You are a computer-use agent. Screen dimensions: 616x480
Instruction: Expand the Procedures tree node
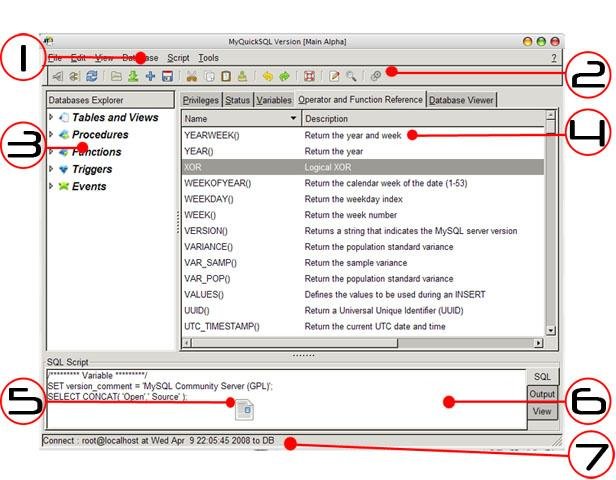point(51,134)
